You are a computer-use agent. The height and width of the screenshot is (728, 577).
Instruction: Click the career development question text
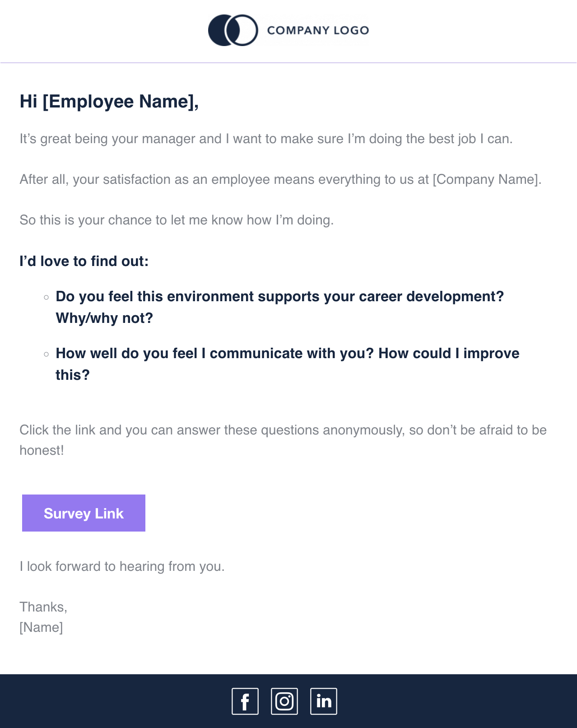coord(279,297)
